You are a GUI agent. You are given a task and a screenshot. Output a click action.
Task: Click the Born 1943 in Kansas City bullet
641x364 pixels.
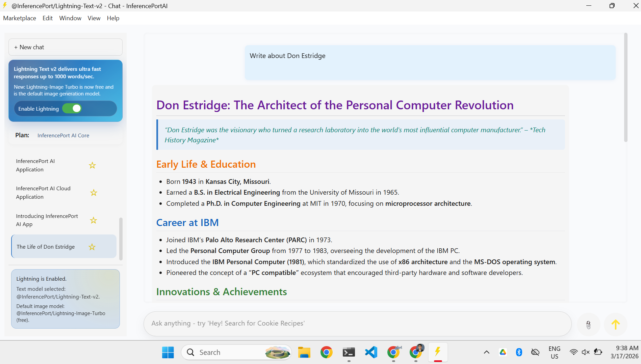(219, 181)
